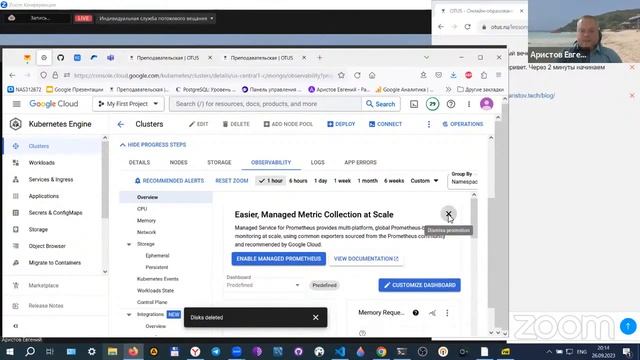Switch to the Logs tab

point(318,162)
